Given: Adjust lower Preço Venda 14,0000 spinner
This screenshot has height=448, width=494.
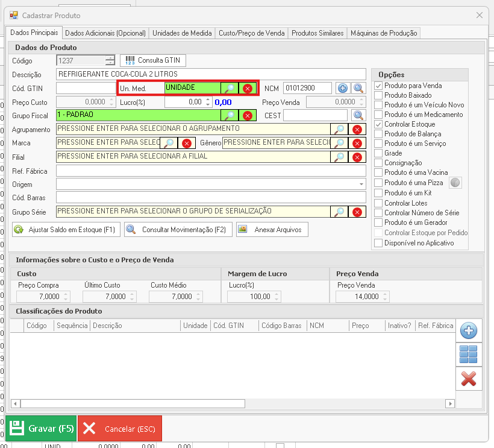Looking at the screenshot, I should pyautogui.click(x=385, y=297).
